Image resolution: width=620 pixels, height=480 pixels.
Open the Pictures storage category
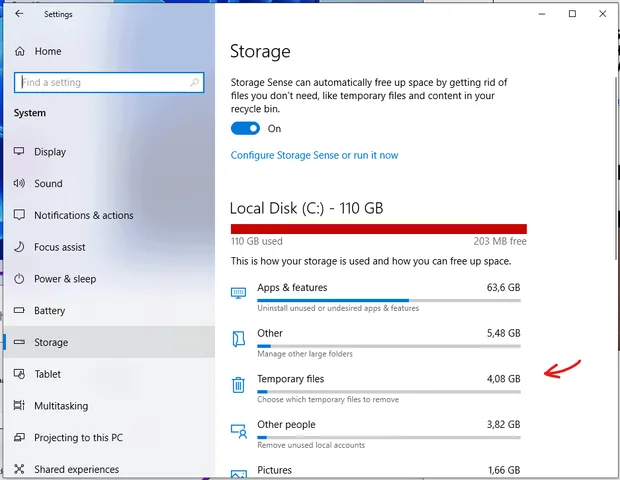(x=376, y=471)
